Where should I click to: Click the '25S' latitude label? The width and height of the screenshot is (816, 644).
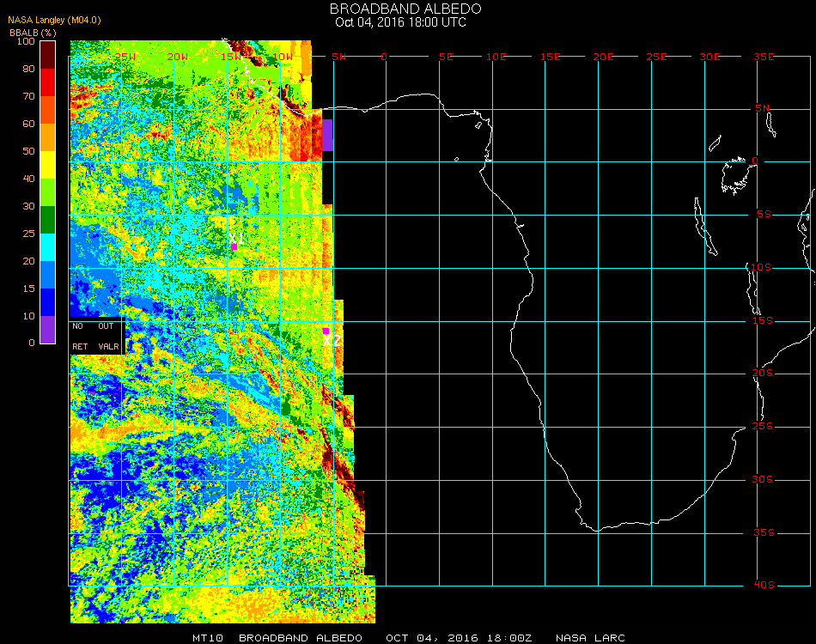click(763, 427)
